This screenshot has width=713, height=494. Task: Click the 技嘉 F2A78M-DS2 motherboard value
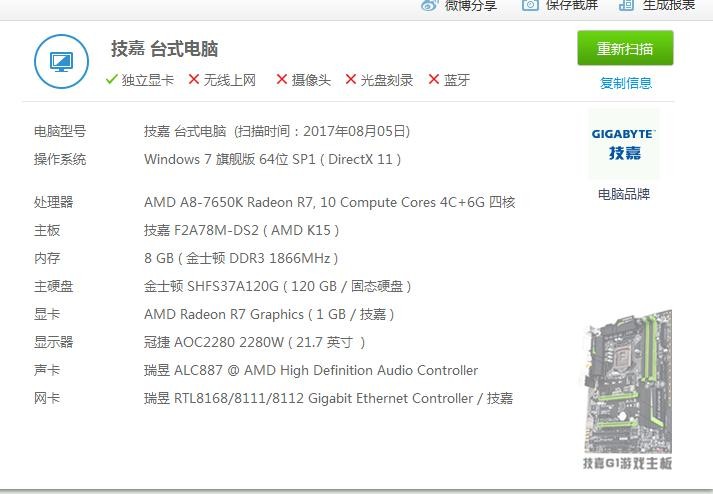click(241, 230)
